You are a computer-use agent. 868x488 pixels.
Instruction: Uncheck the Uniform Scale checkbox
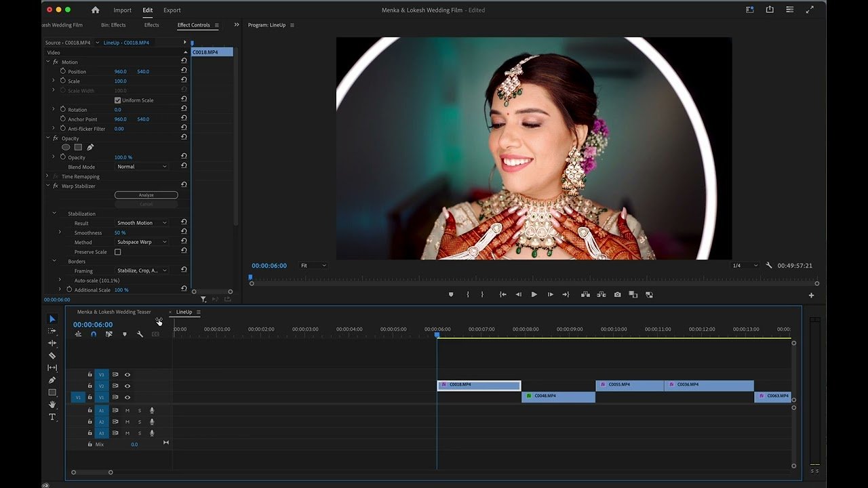tap(117, 100)
